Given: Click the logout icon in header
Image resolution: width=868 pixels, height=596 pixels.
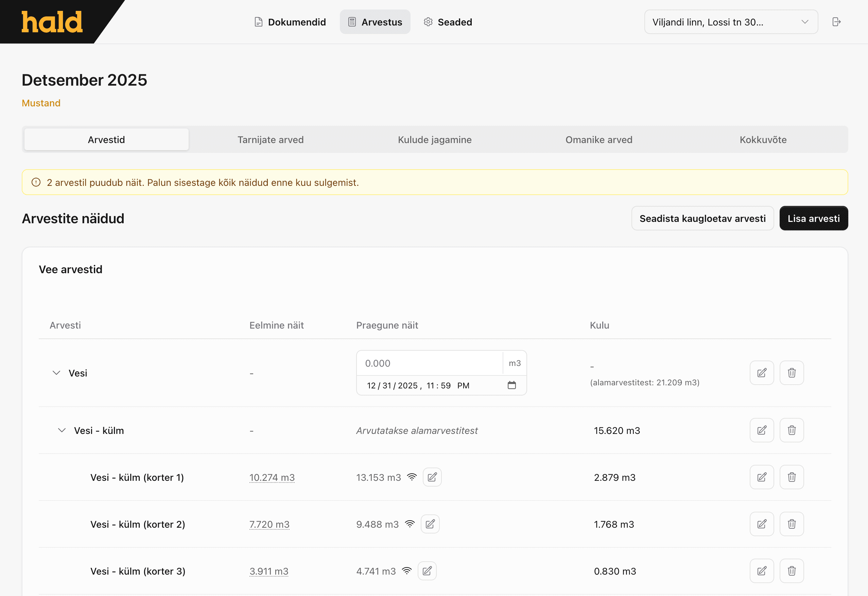Looking at the screenshot, I should point(836,22).
